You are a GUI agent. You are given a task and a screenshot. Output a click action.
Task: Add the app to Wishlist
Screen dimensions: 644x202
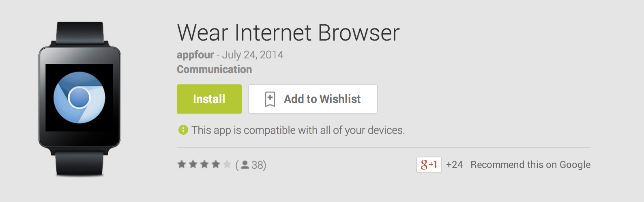pyautogui.click(x=313, y=99)
